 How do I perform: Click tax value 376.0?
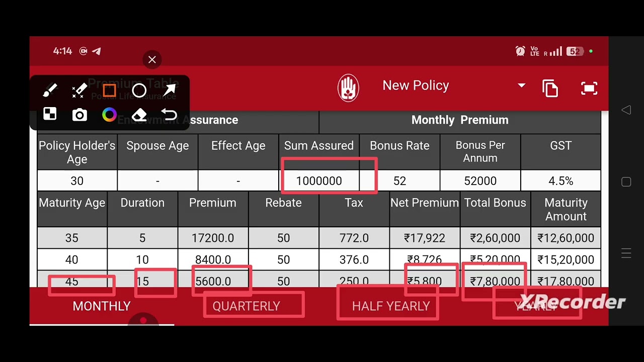[354, 260]
